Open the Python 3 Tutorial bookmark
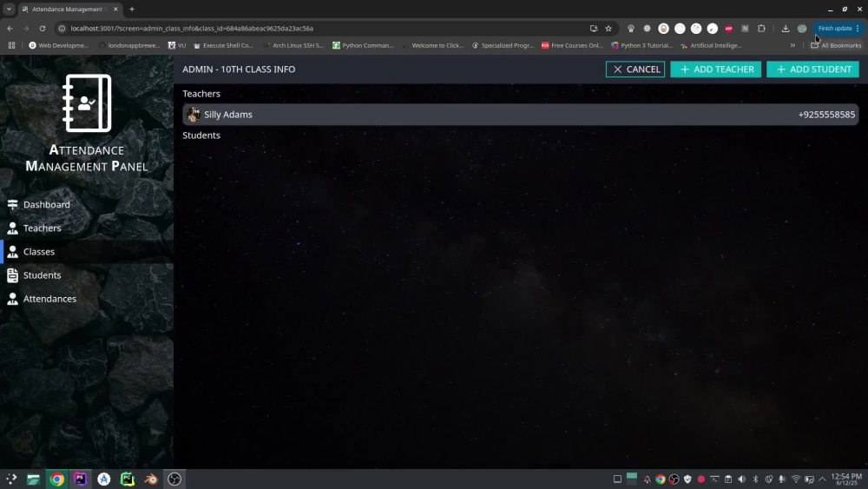868x489 pixels. click(x=641, y=45)
